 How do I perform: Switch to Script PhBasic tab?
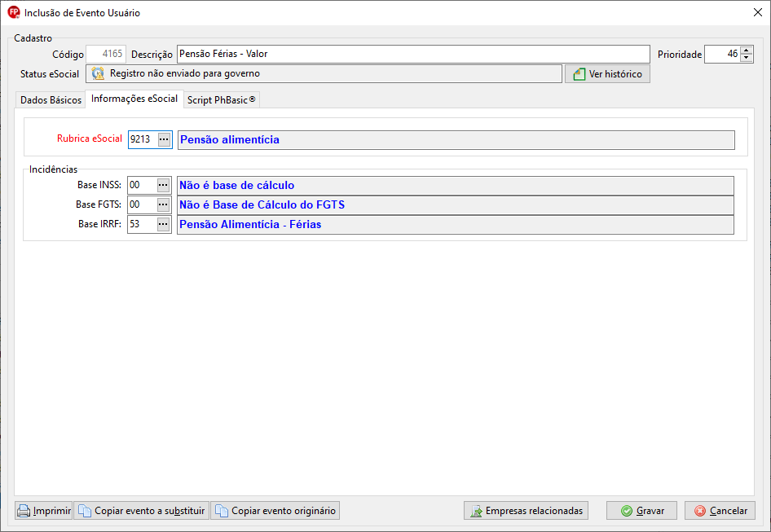click(221, 100)
